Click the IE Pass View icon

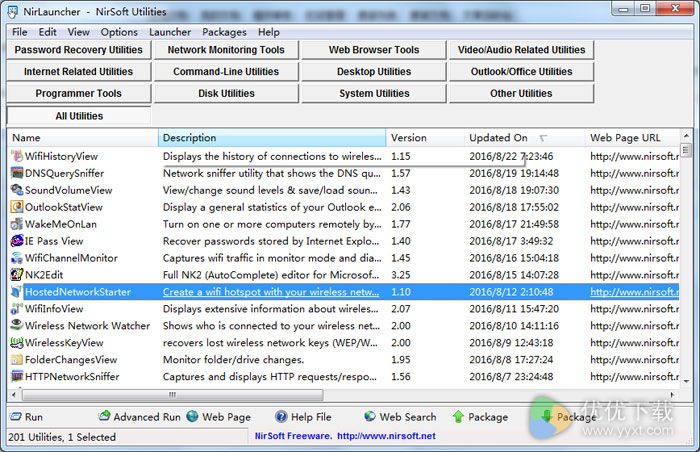click(17, 241)
